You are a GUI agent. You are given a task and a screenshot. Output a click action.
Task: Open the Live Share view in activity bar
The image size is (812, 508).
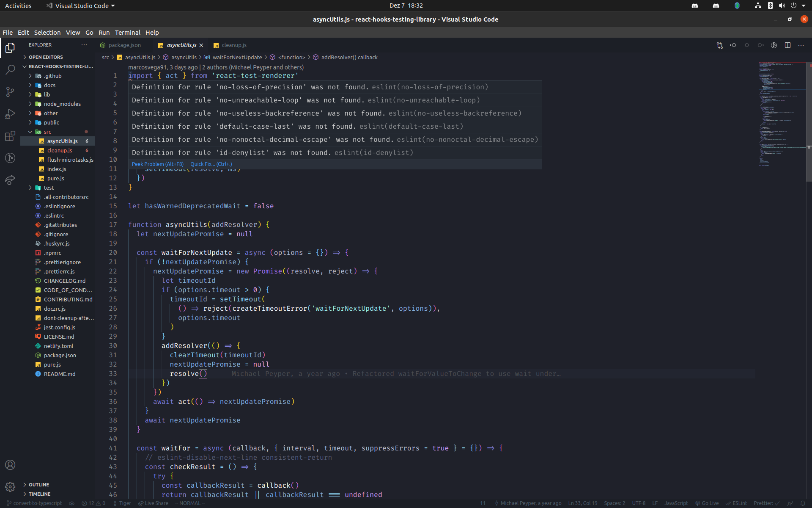[10, 180]
